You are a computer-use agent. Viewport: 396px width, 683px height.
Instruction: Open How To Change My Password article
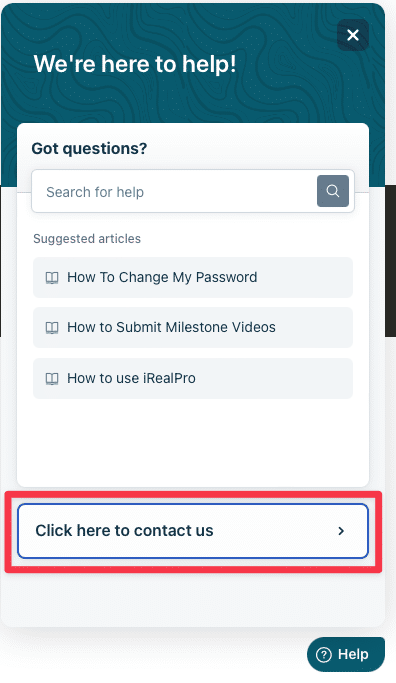point(193,277)
